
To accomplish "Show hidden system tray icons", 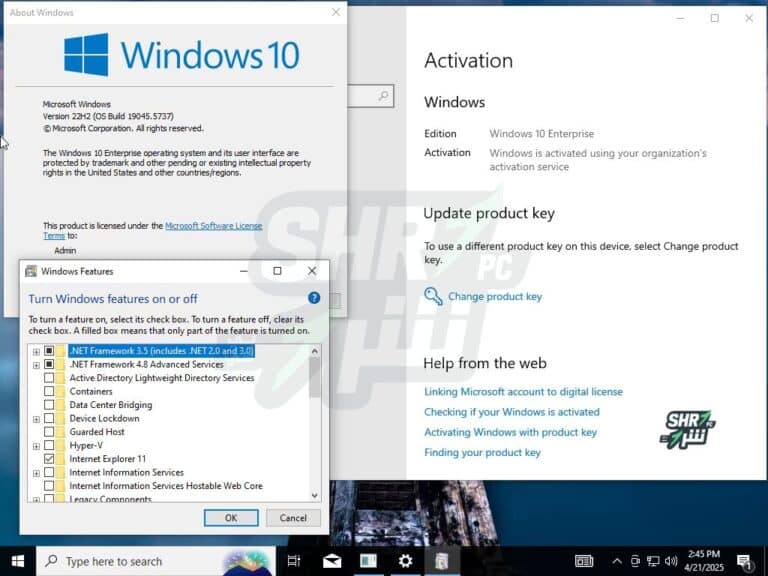I will coord(617,561).
